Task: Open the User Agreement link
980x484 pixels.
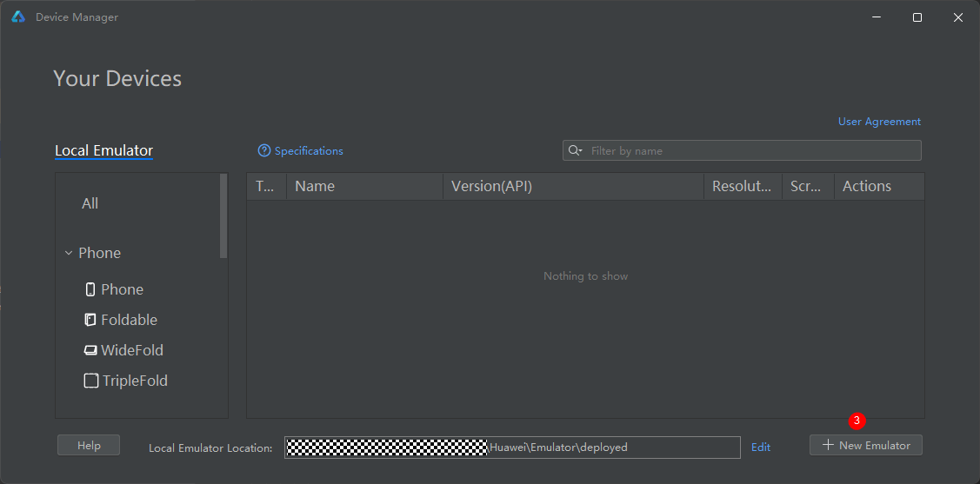Action: click(879, 121)
